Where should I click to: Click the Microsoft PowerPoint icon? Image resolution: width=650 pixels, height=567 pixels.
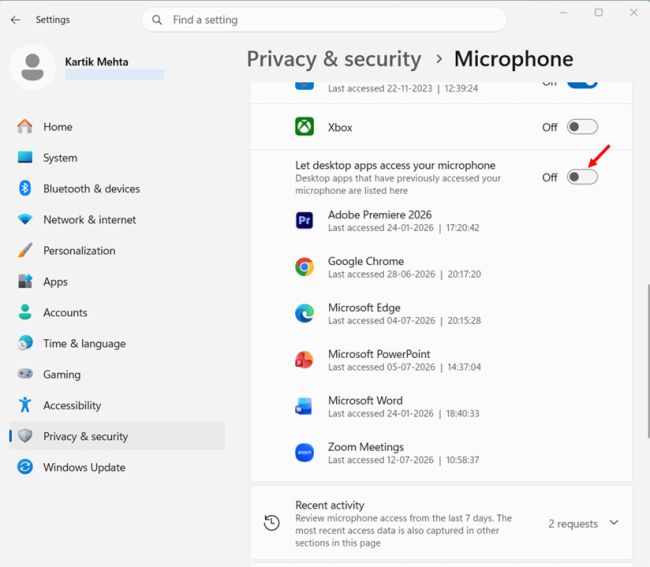pos(304,360)
